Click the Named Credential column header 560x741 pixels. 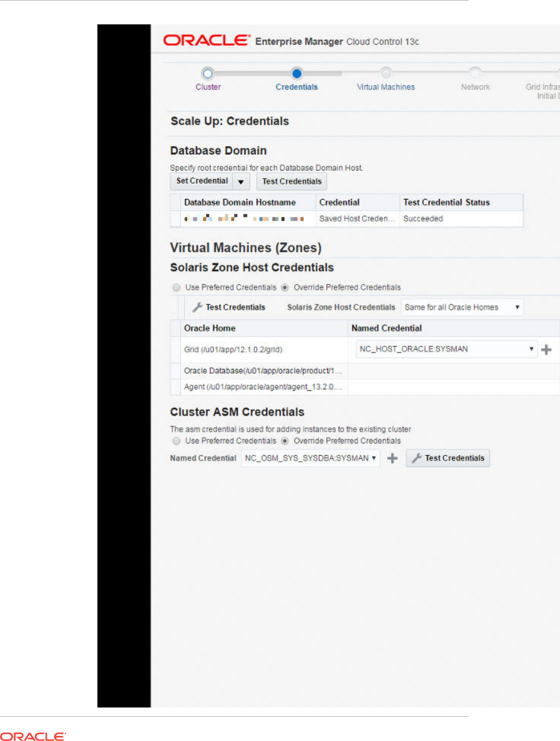(454, 328)
